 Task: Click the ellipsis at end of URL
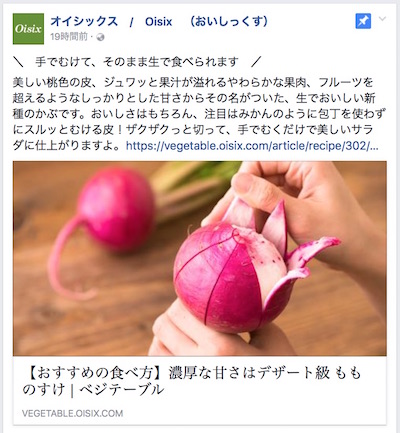click(x=374, y=148)
